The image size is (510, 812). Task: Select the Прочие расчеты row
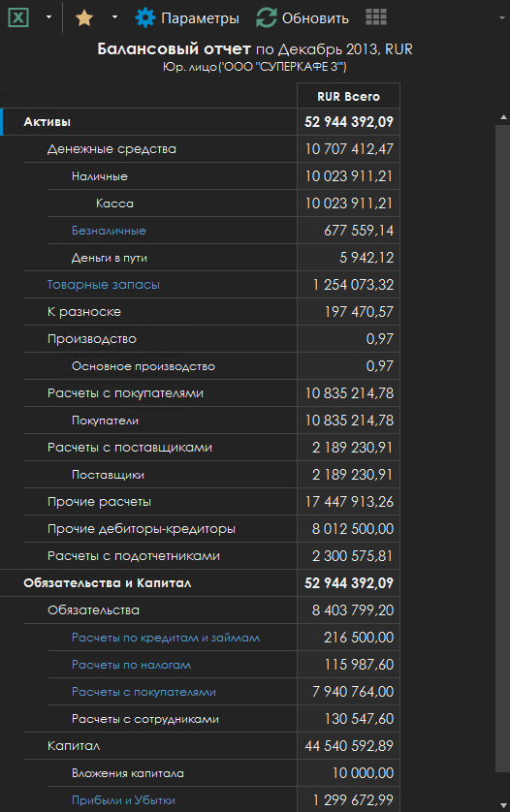(211, 502)
